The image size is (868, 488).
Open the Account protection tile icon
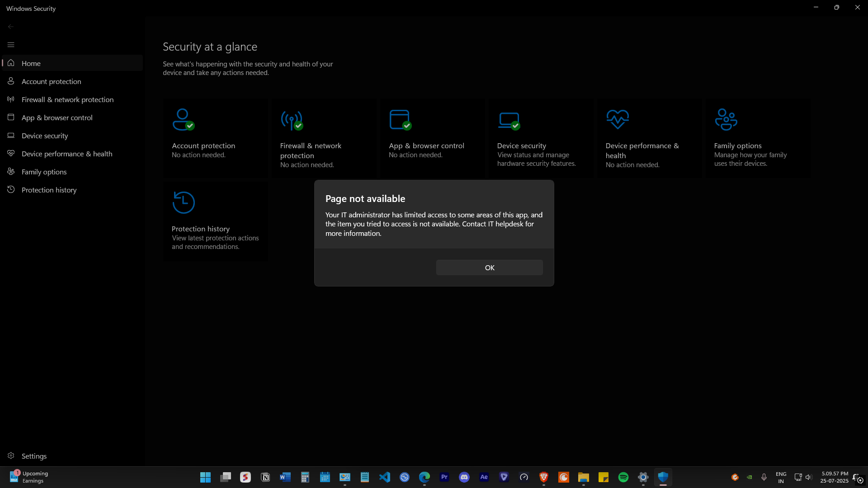pyautogui.click(x=183, y=119)
